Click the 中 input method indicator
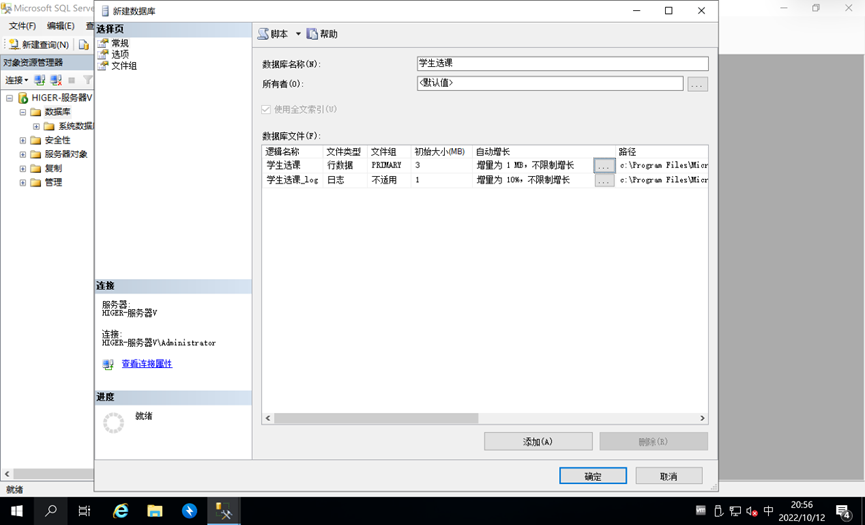 pos(768,511)
